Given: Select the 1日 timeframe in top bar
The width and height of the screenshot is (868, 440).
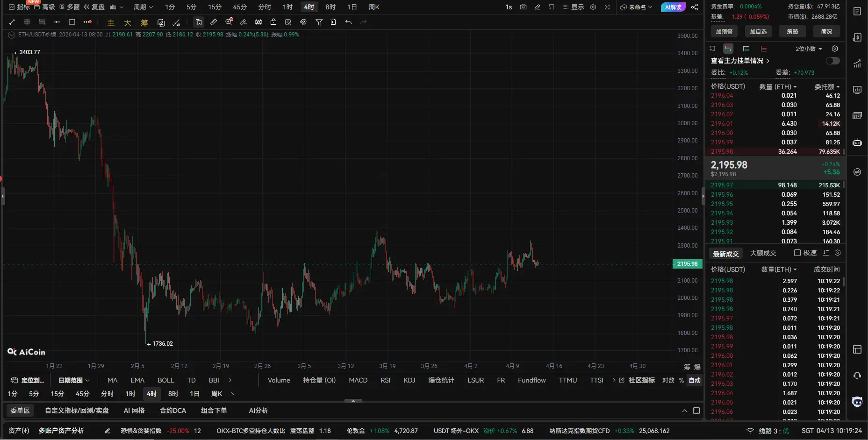Looking at the screenshot, I should (x=352, y=7).
